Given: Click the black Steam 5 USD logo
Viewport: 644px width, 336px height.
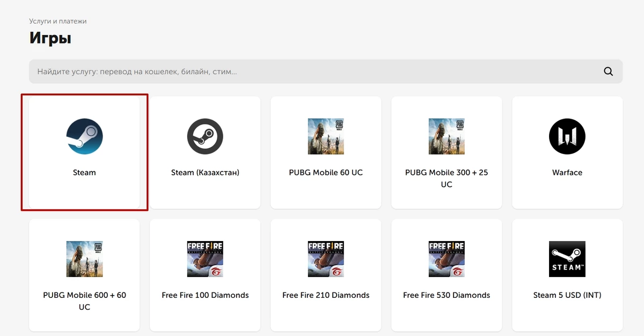Looking at the screenshot, I should click(567, 259).
